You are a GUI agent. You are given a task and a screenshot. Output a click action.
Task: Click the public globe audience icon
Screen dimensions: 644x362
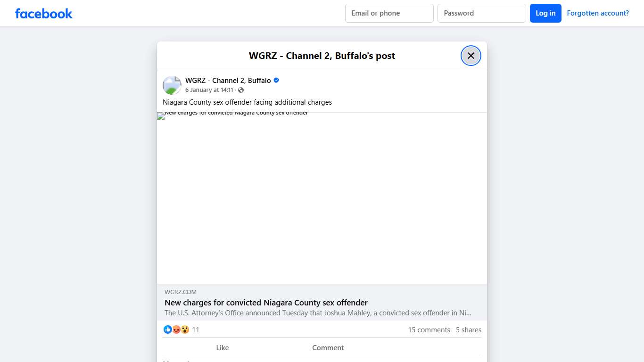coord(241,90)
